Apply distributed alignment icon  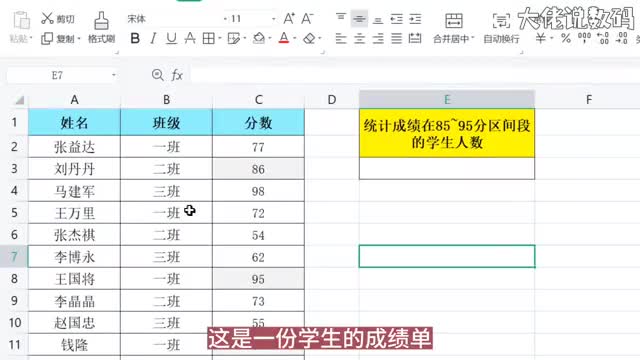[x=415, y=39]
